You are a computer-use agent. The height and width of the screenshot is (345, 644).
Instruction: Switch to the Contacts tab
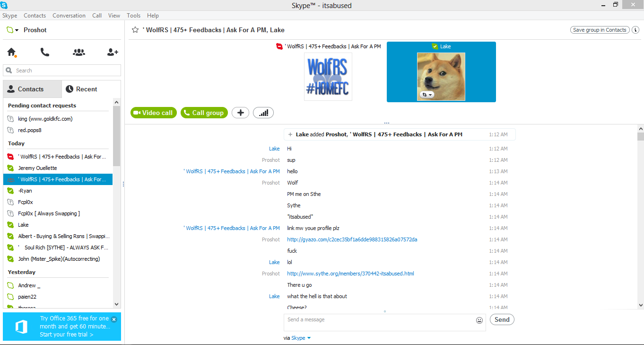pos(32,89)
